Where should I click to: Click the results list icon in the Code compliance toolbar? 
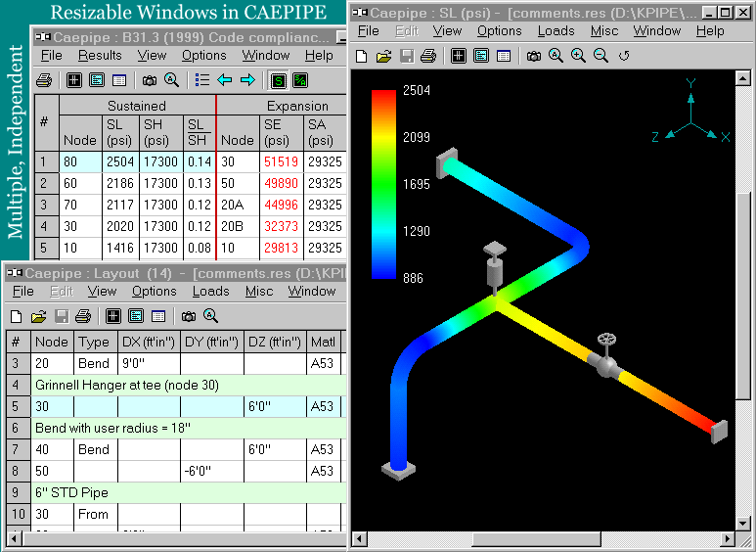202,80
